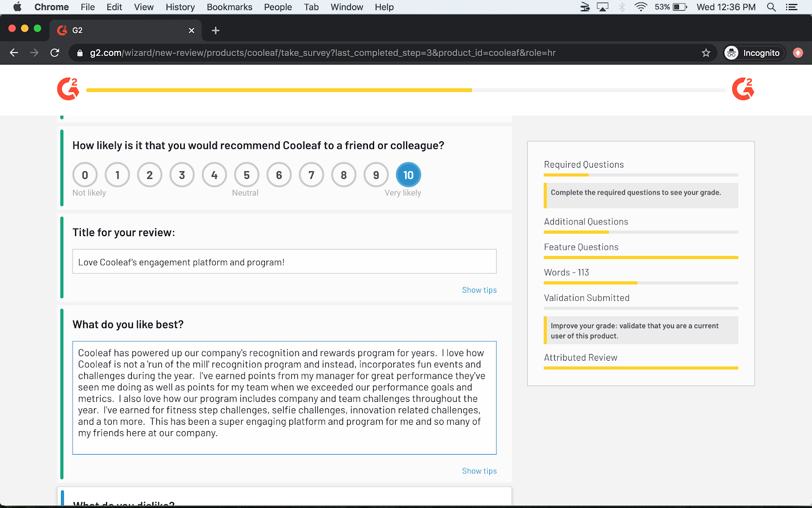Select rating 10 for recommendation
812x508 pixels.
pos(409,175)
